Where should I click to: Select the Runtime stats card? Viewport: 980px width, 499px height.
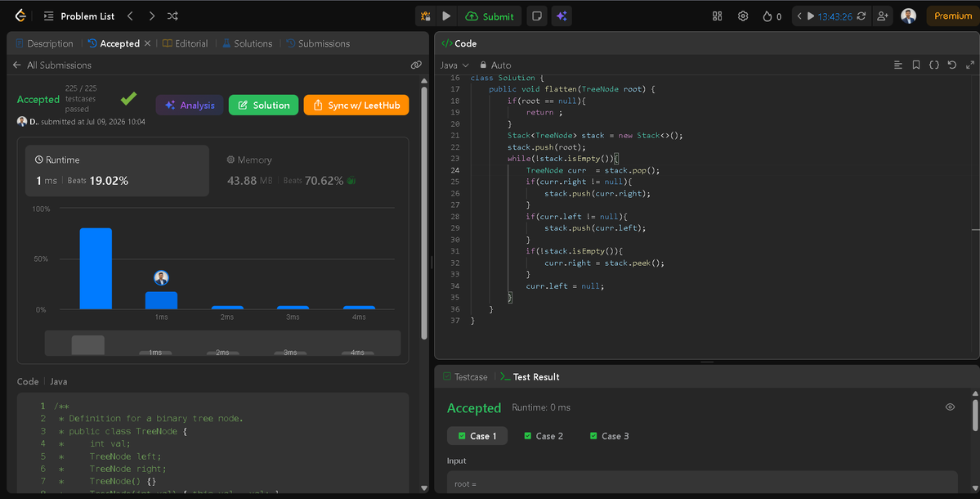point(117,171)
